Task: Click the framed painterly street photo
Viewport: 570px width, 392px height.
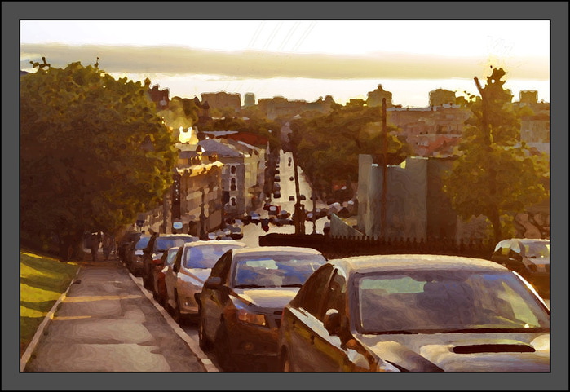Action: 285,196
